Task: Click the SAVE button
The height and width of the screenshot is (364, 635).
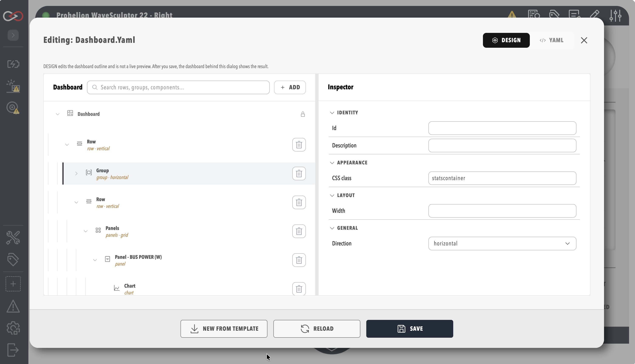Action: point(410,329)
